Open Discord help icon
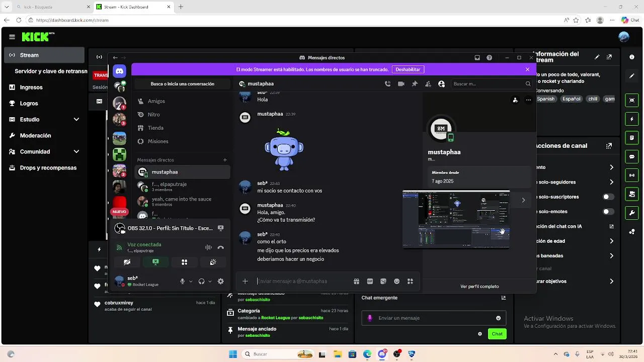Screen dimensions: 644x362 (x=490, y=58)
